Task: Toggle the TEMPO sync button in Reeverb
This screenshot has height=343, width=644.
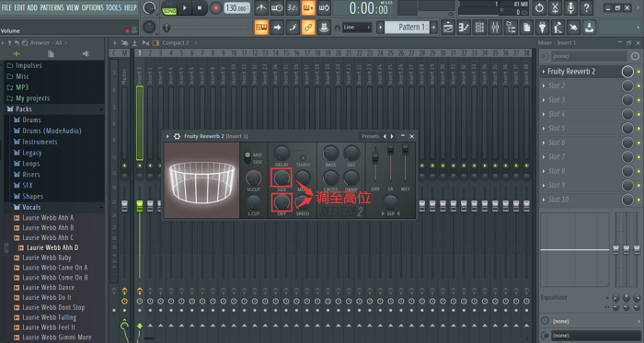Action: [303, 158]
